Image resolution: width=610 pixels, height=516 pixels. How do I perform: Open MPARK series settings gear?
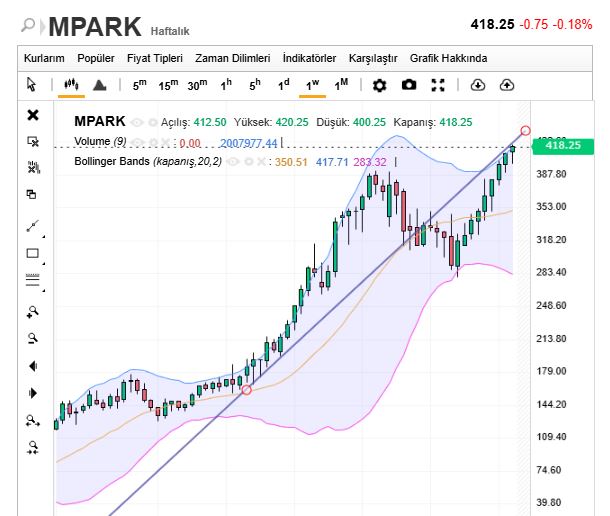tap(153, 123)
